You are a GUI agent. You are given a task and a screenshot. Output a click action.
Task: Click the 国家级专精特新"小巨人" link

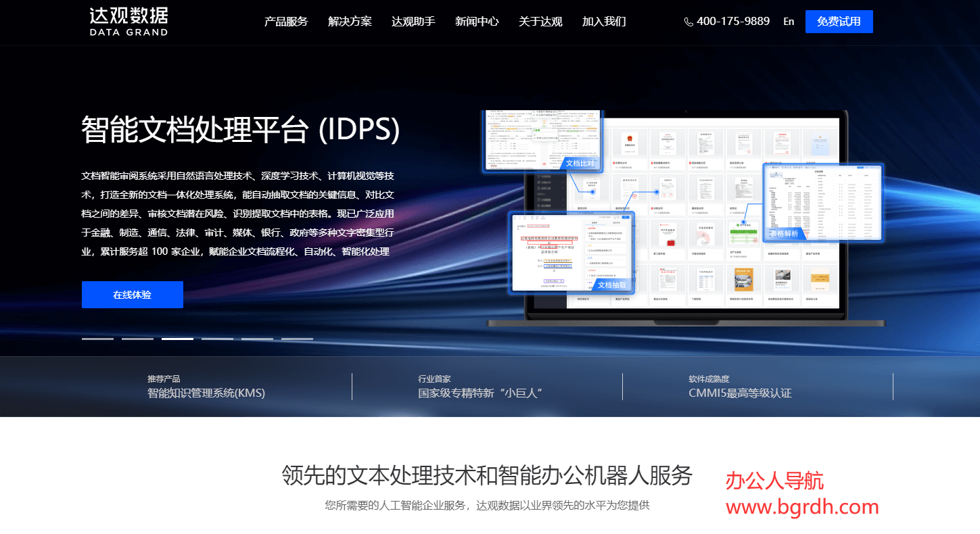coord(481,393)
